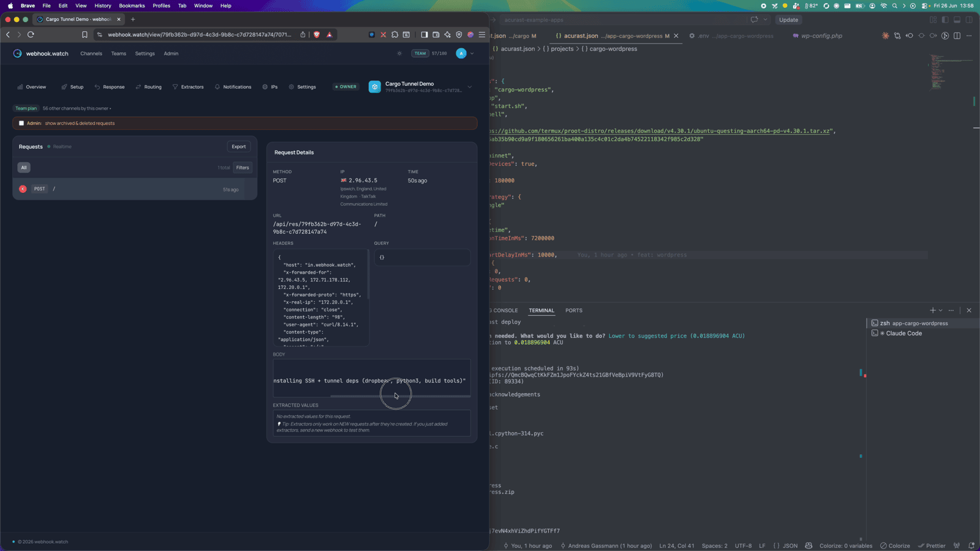This screenshot has width=980, height=551.
Task: Expand the Cargo Tunnel Demo channel selector
Action: tap(470, 87)
